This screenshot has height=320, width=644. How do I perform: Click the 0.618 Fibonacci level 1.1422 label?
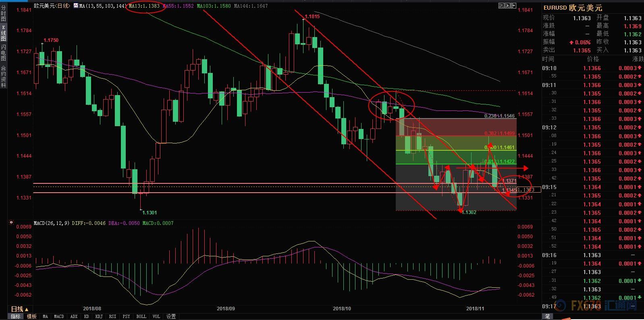click(x=500, y=162)
